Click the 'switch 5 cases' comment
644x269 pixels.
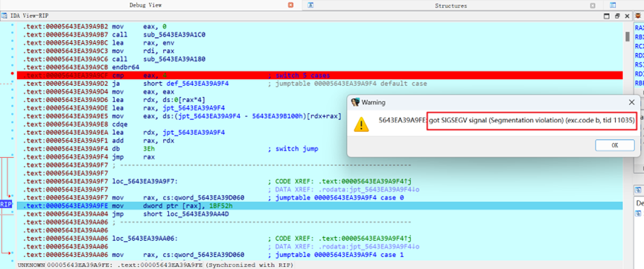coord(302,75)
